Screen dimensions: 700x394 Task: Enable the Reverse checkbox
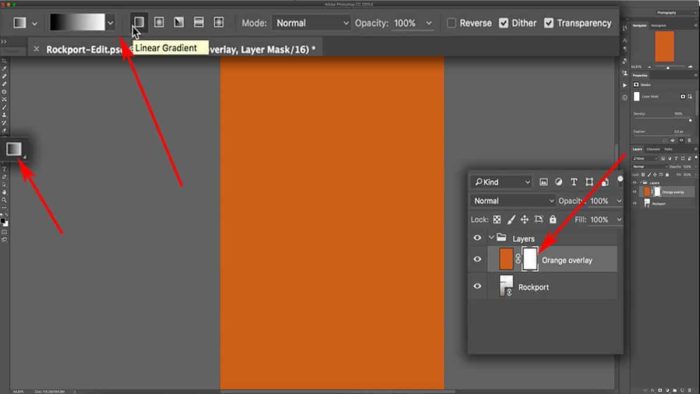(451, 23)
